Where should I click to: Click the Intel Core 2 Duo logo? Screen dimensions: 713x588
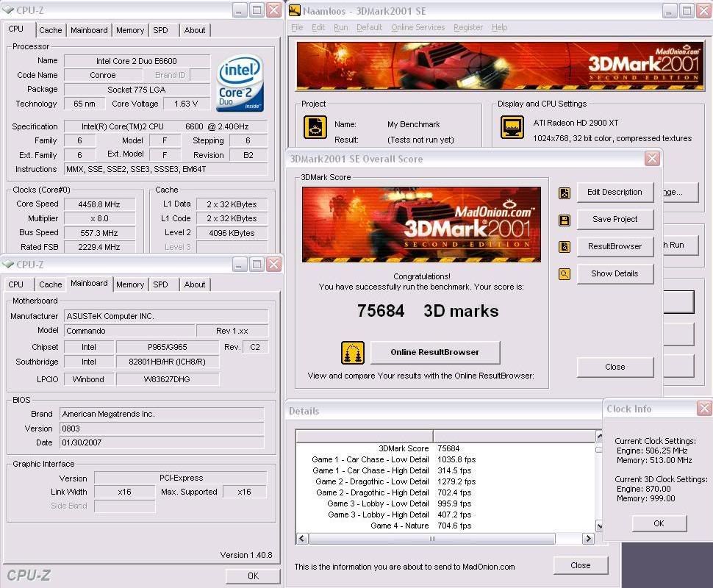coord(240,84)
